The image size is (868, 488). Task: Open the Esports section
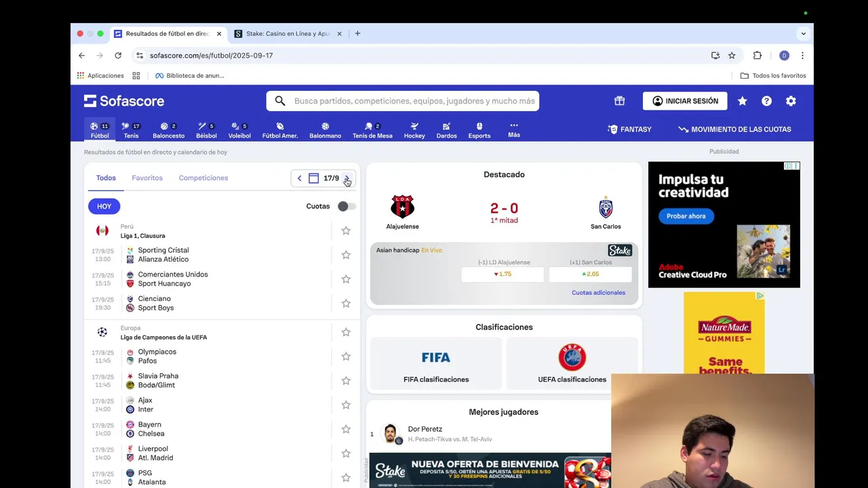[x=479, y=130]
